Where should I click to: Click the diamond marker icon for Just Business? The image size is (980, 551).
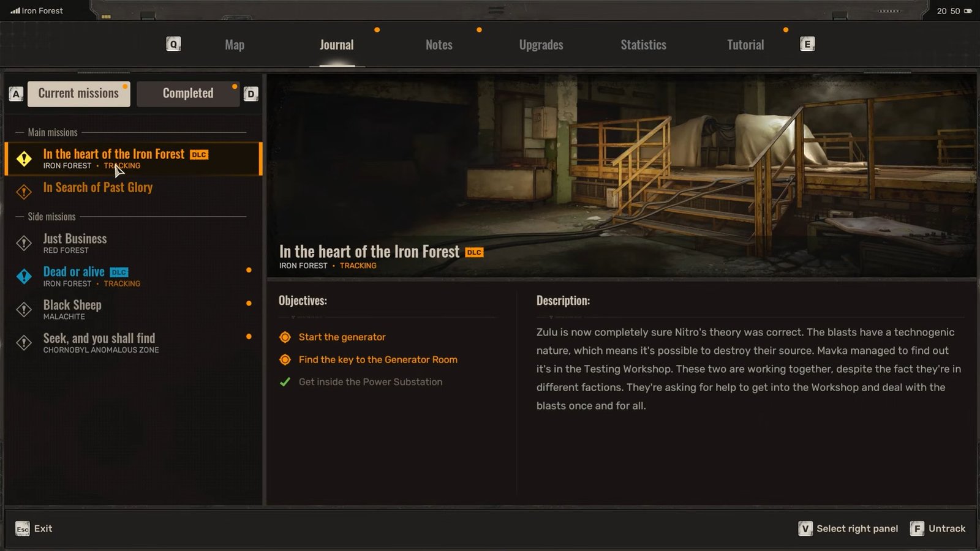tap(24, 243)
